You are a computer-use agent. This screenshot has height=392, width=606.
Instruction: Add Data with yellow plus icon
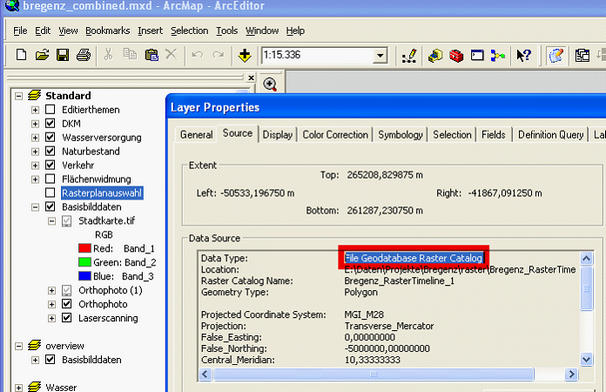point(244,55)
